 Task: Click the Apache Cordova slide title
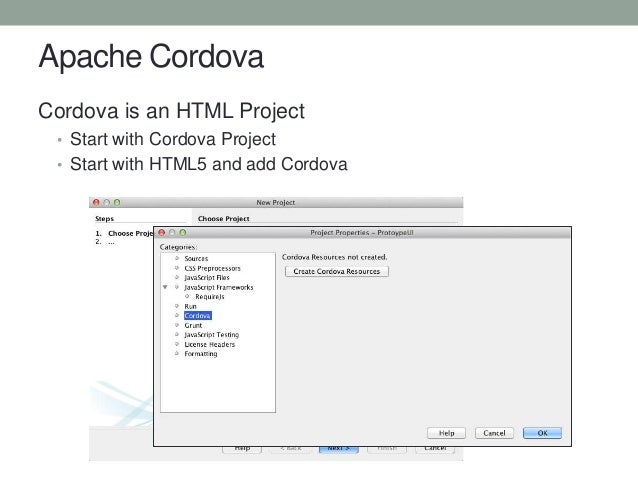pos(151,56)
